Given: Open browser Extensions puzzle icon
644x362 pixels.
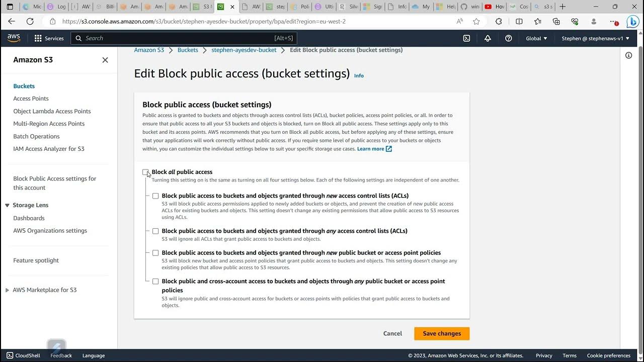Looking at the screenshot, I should pos(499,21).
